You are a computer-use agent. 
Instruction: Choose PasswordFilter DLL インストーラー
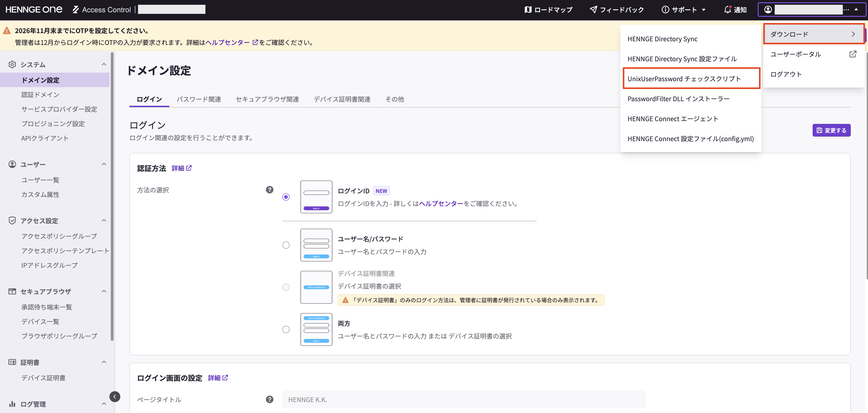click(x=690, y=99)
